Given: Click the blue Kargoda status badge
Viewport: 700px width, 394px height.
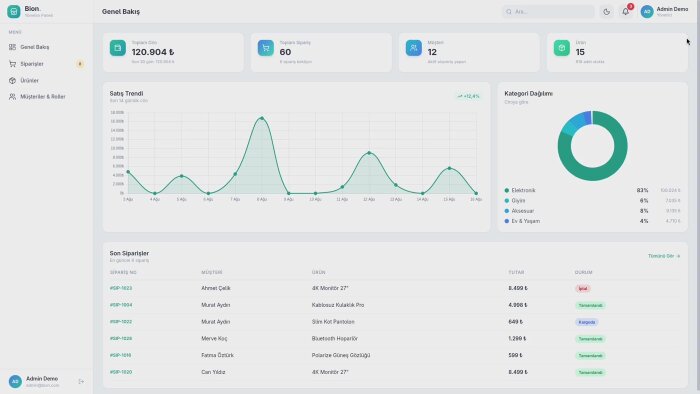Looking at the screenshot, I should coord(587,322).
